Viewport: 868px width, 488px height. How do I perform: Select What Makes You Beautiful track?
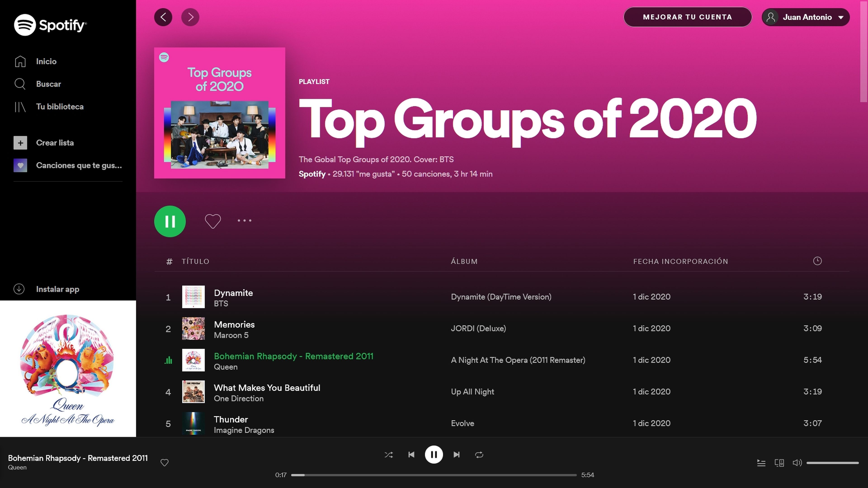pyautogui.click(x=267, y=388)
